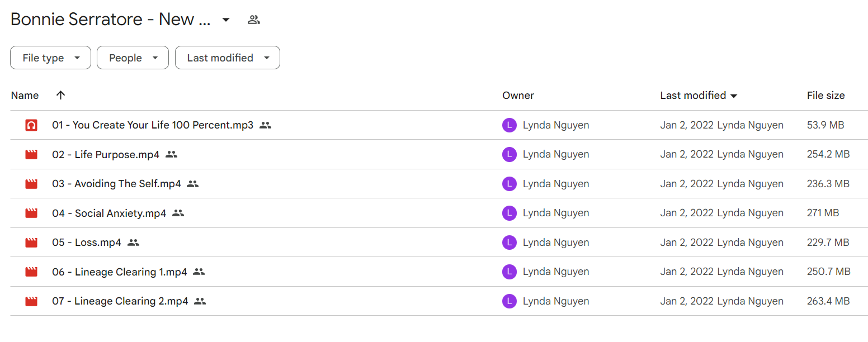Click owner name Lynda Nguyen in Loss.mp4 row
Screen dimensions: 868x342
pos(556,243)
